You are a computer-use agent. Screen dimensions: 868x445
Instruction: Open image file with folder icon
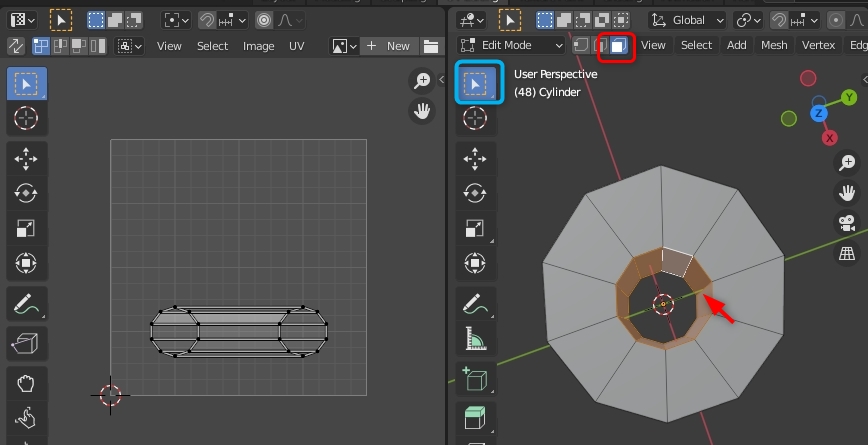click(x=431, y=46)
